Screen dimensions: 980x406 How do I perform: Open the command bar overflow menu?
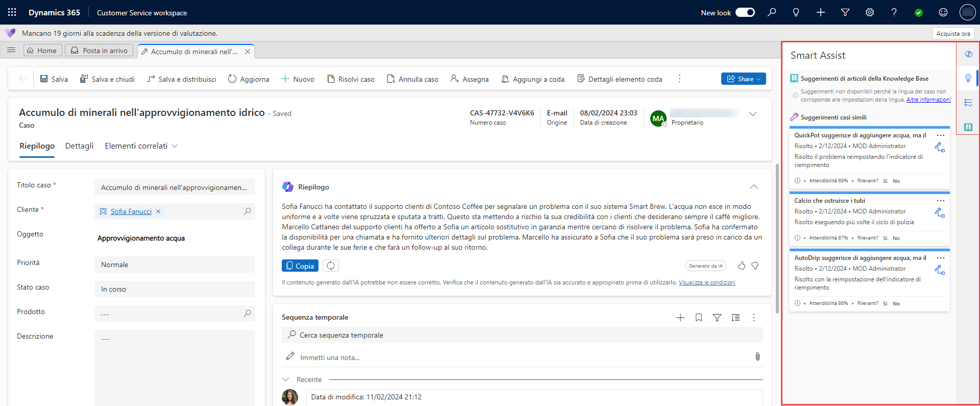(x=679, y=79)
